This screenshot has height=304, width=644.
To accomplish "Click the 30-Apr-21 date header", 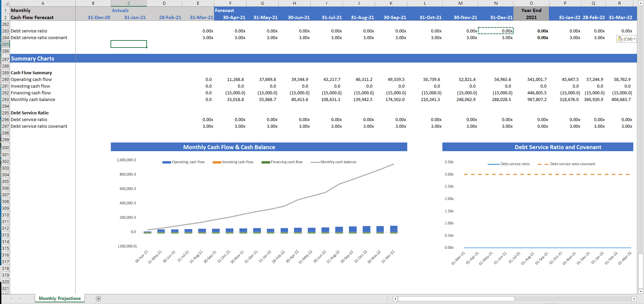I will pos(234,17).
